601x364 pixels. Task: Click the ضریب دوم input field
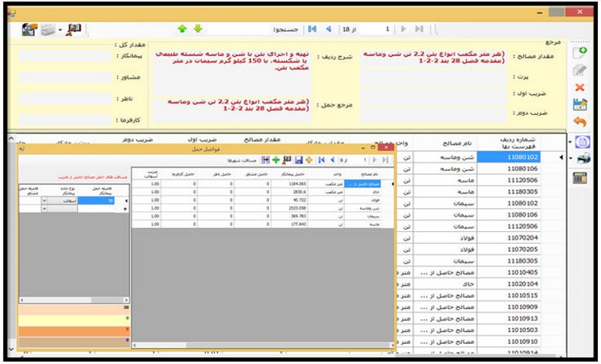click(x=433, y=114)
